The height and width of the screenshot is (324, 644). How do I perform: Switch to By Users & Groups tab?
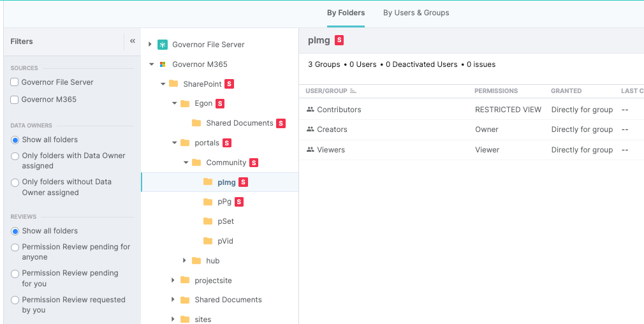tap(416, 13)
